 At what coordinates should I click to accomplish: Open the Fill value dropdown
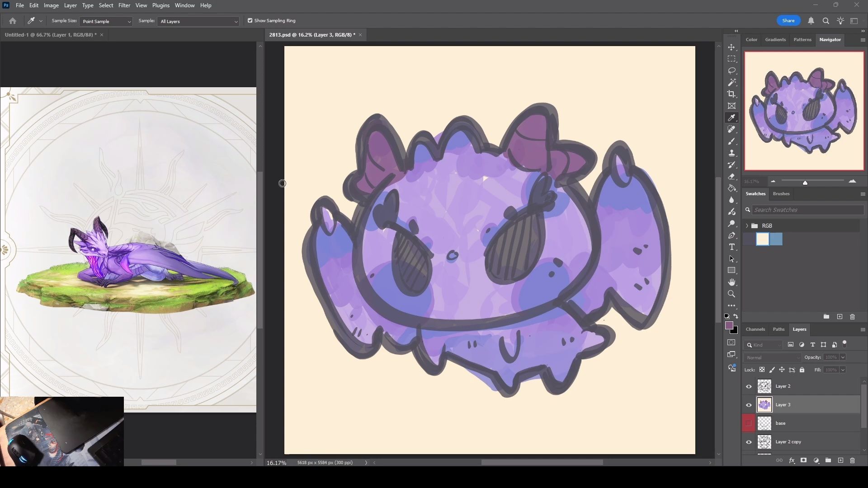[x=843, y=370]
